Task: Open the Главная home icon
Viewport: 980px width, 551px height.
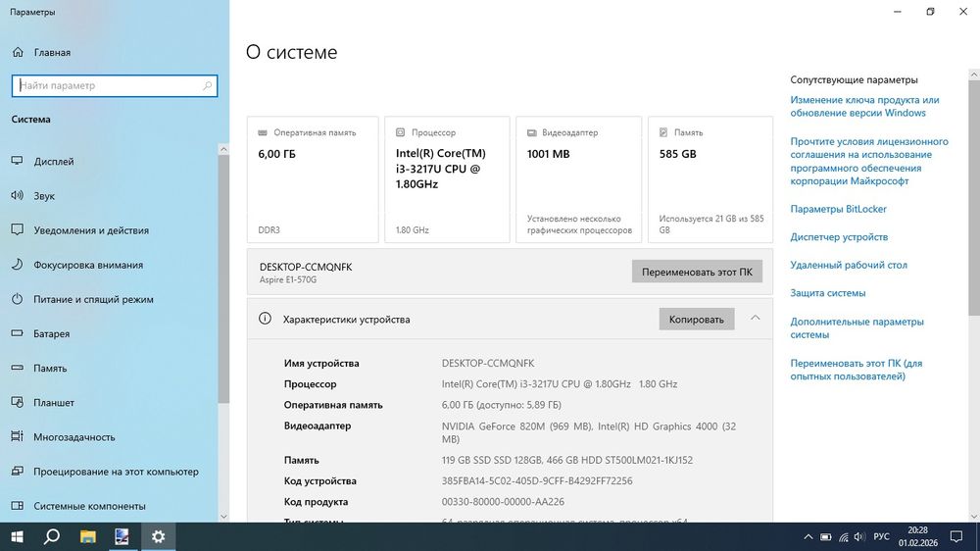Action: [x=18, y=53]
